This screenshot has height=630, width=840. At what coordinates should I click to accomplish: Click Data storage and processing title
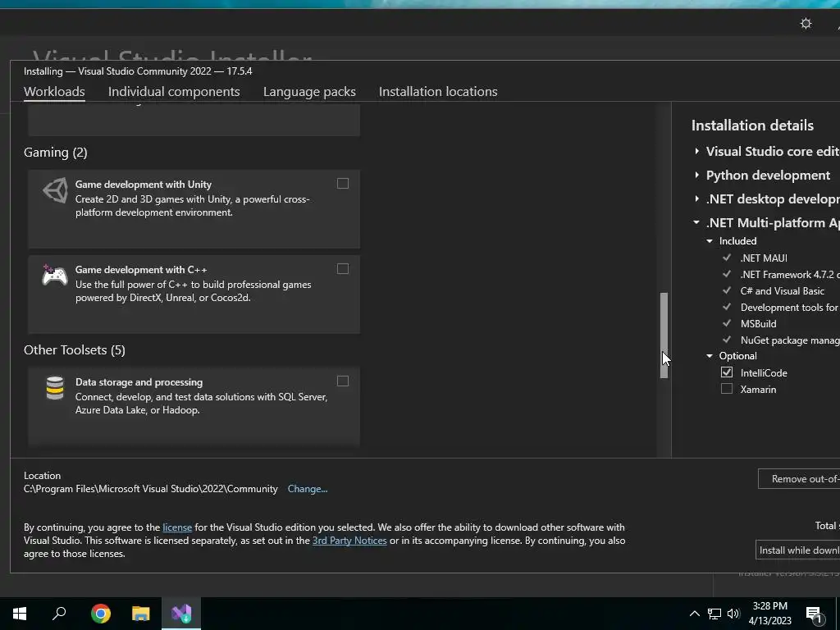point(139,382)
